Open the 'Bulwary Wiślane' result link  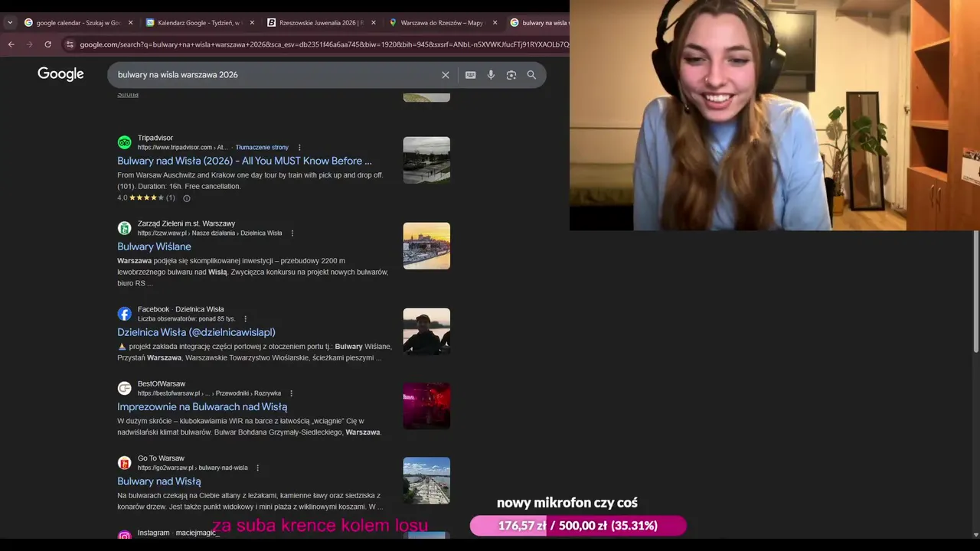pos(154,246)
